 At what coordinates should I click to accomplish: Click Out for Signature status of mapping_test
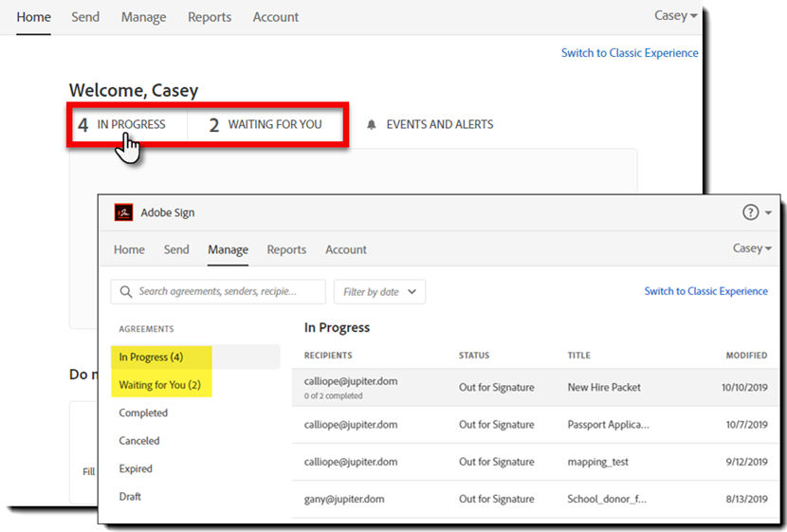(497, 462)
